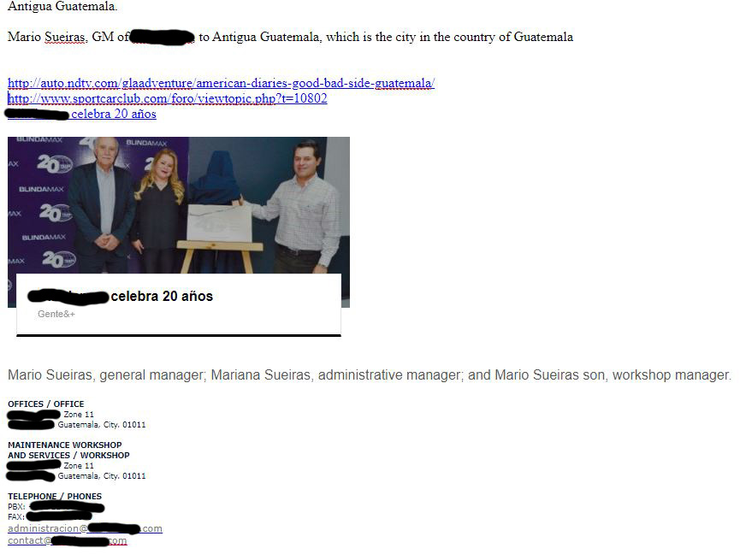Open the contact@ email link
The image size is (752, 560).
(67, 540)
